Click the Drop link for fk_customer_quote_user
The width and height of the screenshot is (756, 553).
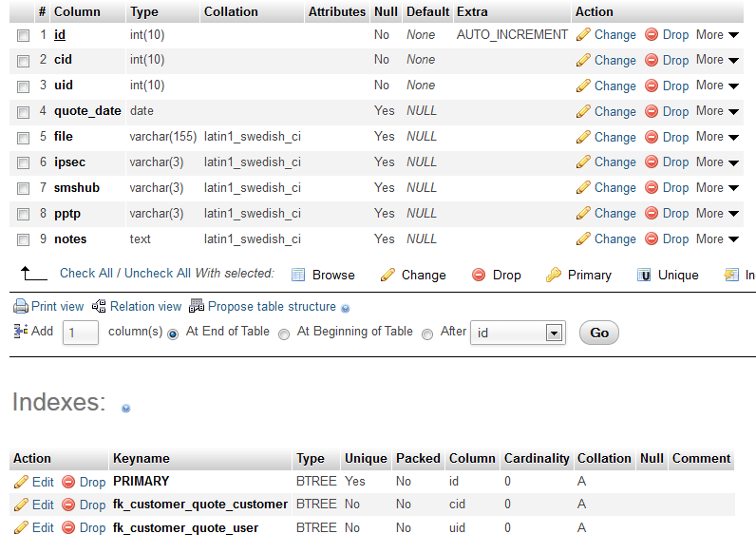click(x=92, y=528)
